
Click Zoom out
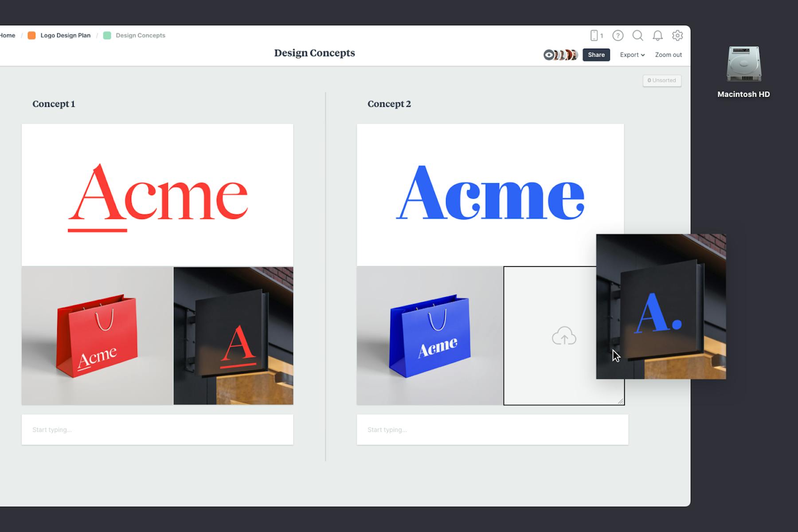coord(669,55)
